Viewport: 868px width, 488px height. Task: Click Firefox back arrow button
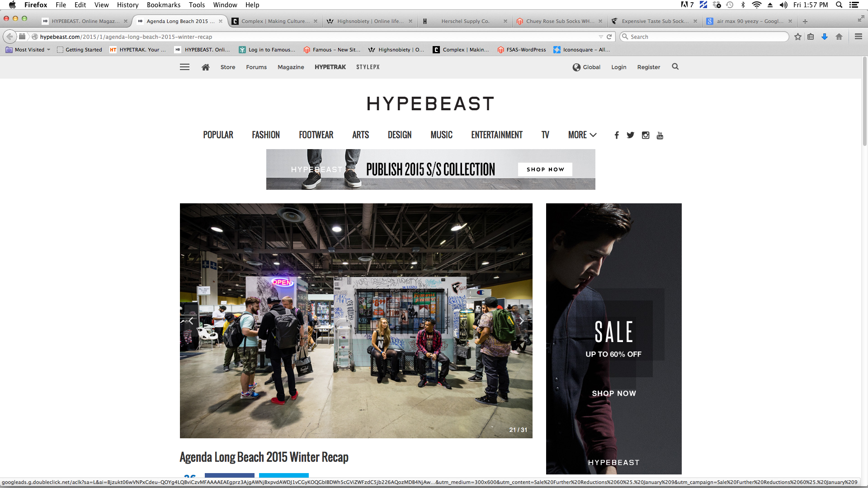9,37
